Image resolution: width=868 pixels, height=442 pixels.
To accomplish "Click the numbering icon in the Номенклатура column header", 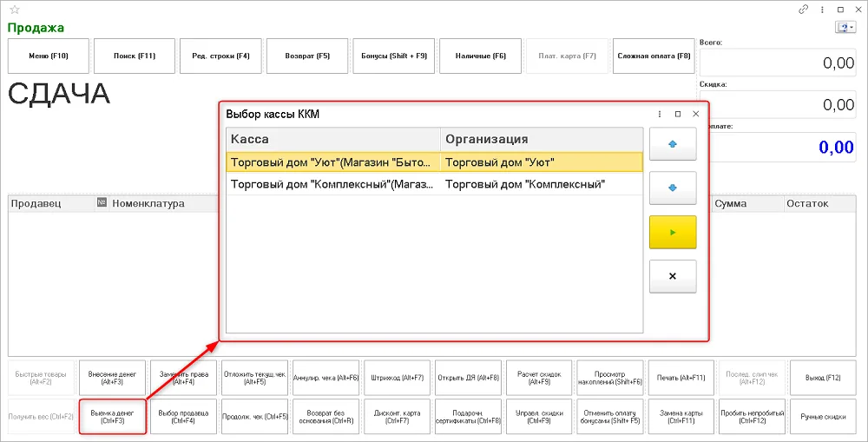I will coord(102,202).
